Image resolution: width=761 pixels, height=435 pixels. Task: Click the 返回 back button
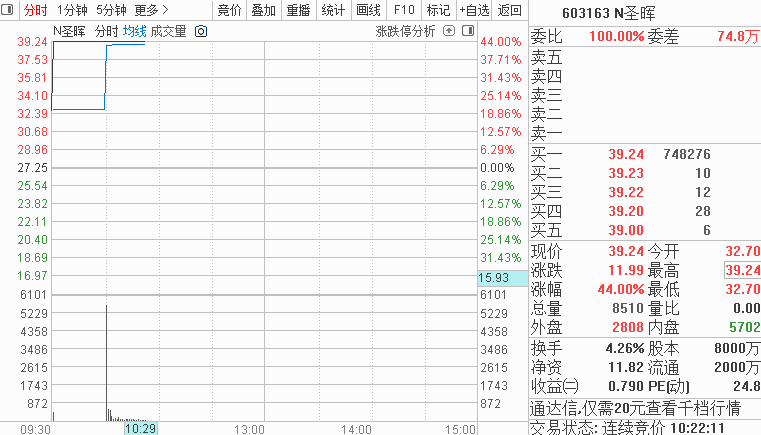[x=510, y=10]
